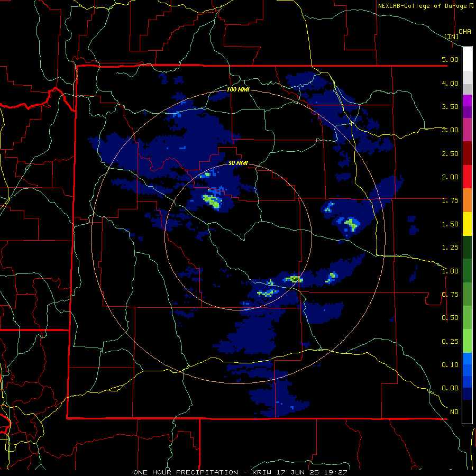Viewport: 476px width, 476px height.
Task: Click the 0.50 legend value
Action: [450, 318]
